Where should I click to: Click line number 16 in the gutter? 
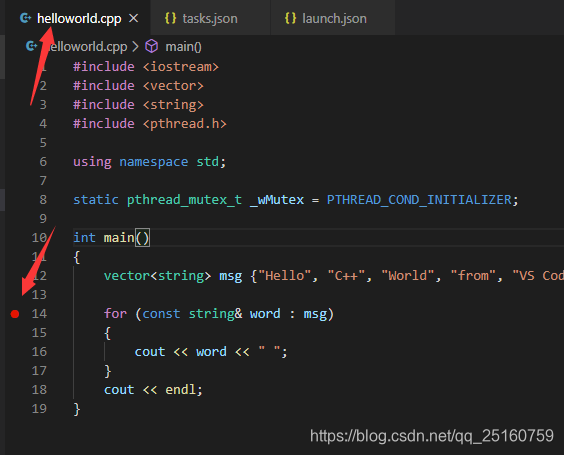[x=39, y=351]
